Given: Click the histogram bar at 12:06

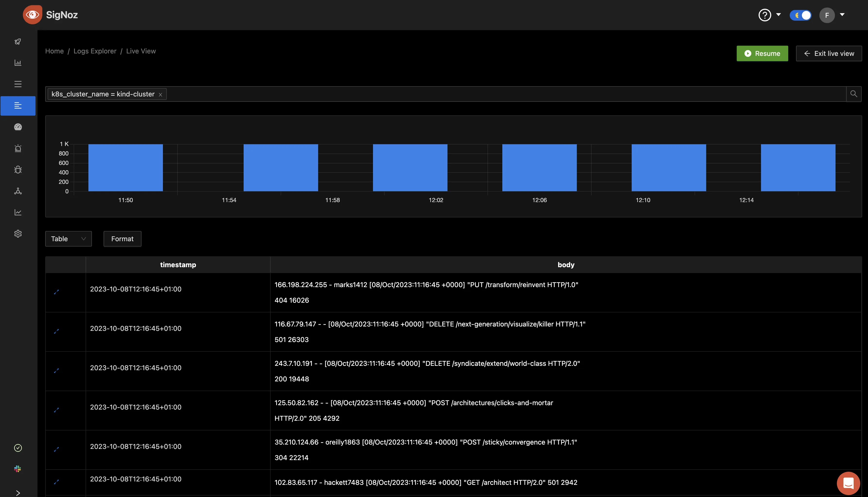Looking at the screenshot, I should point(539,168).
